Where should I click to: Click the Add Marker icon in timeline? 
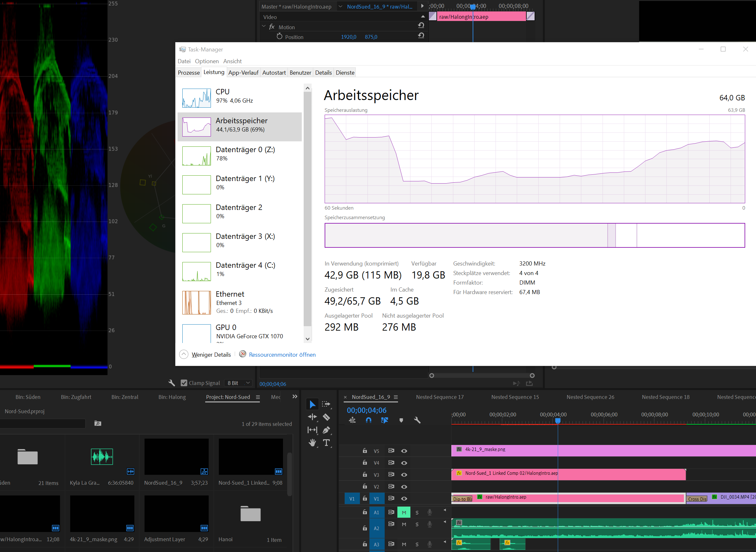click(x=401, y=420)
